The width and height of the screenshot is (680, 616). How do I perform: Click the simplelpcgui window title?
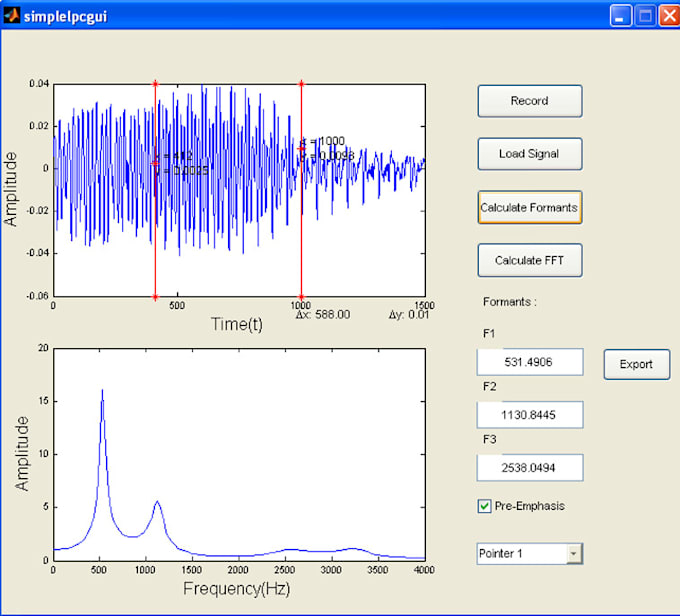click(65, 16)
